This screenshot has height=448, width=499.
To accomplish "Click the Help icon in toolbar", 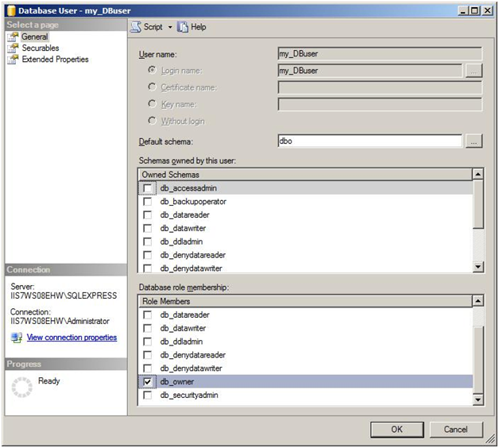I will coord(183,27).
